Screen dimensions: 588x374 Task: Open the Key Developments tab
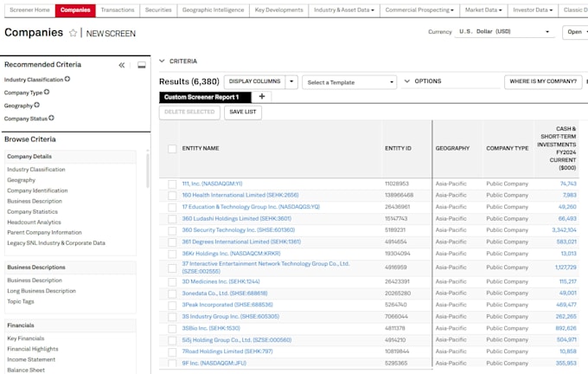[278, 10]
